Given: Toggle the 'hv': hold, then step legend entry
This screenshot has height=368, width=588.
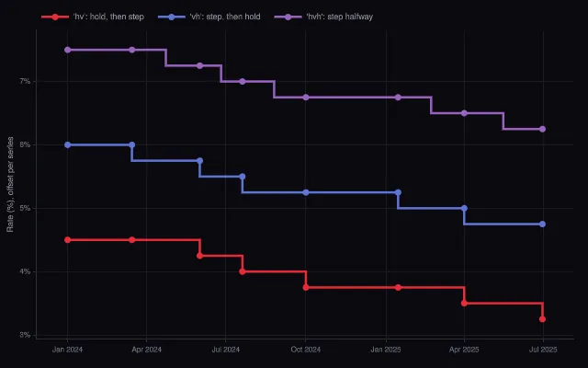Looking at the screenshot, I should [x=93, y=17].
